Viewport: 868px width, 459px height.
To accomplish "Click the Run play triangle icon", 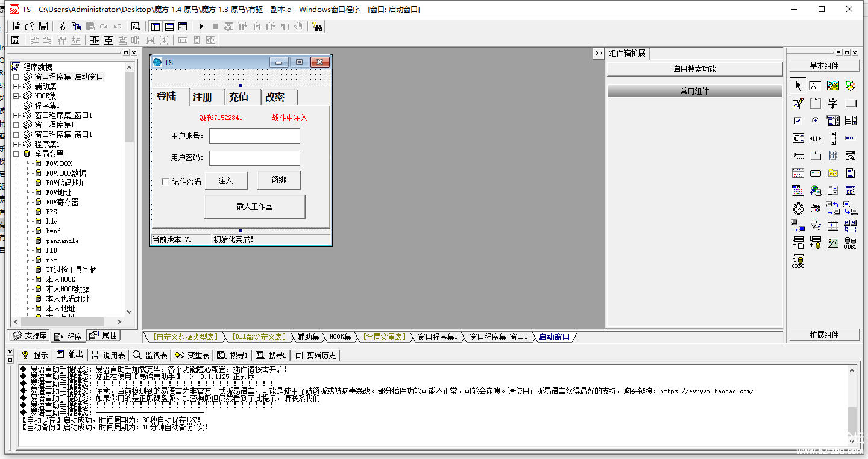I will [x=201, y=26].
